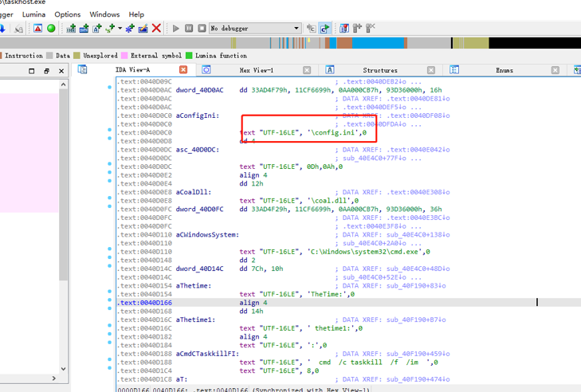
Task: Click the Unexplored legend color swatch
Action: (77, 56)
